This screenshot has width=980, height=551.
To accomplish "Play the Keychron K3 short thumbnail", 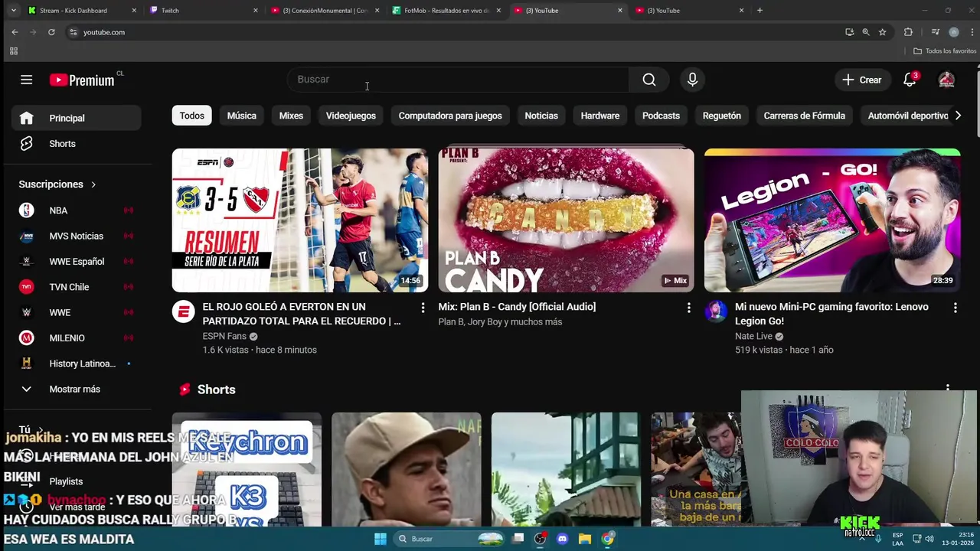I will point(247,470).
